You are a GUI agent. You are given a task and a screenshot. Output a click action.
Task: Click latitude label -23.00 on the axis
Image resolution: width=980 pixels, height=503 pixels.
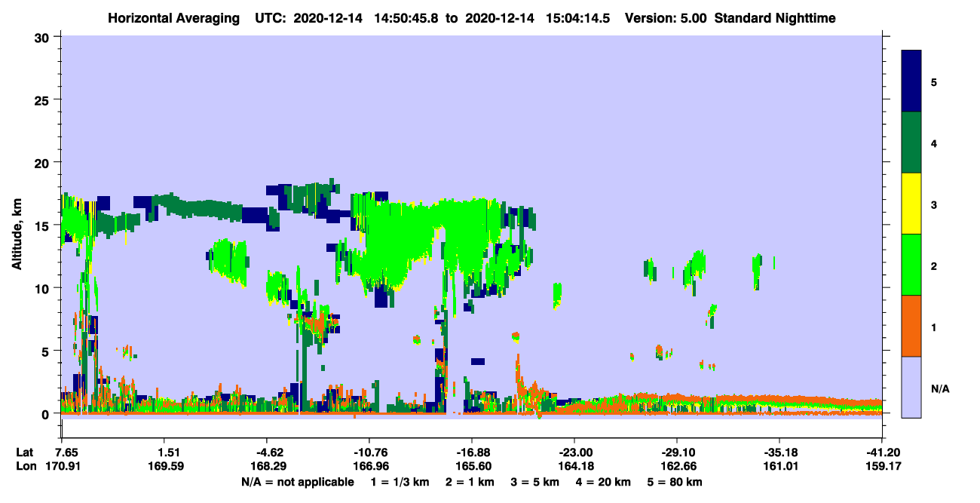click(x=574, y=452)
